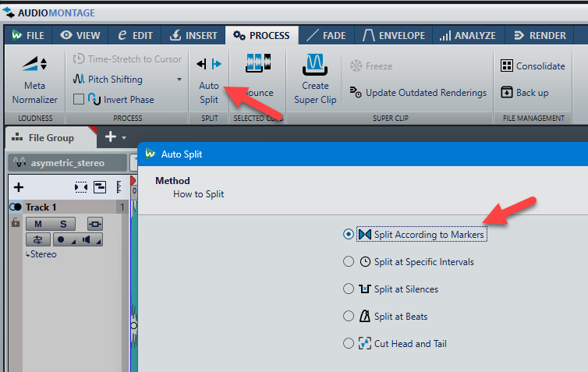Switch to the VIEW tab
588x372 pixels.
80,36
